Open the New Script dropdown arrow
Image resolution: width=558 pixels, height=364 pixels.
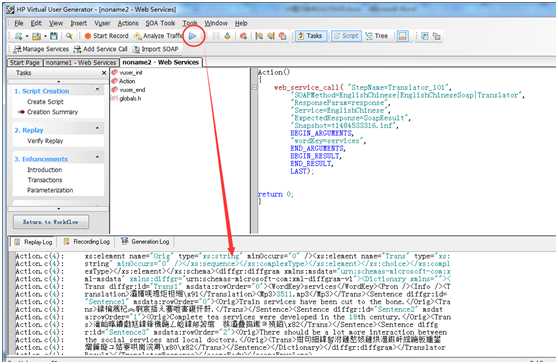[x=27, y=36]
